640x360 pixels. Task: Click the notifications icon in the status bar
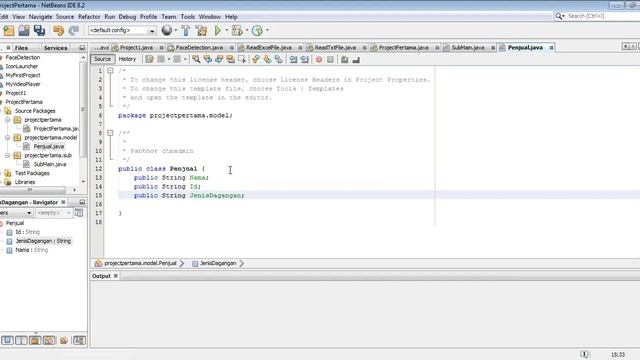point(584,354)
